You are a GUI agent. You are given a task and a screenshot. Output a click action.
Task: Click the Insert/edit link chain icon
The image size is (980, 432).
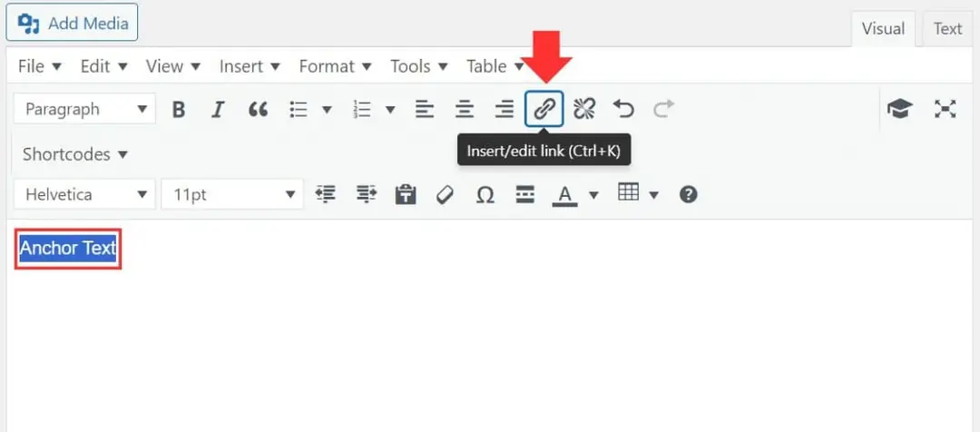(544, 110)
